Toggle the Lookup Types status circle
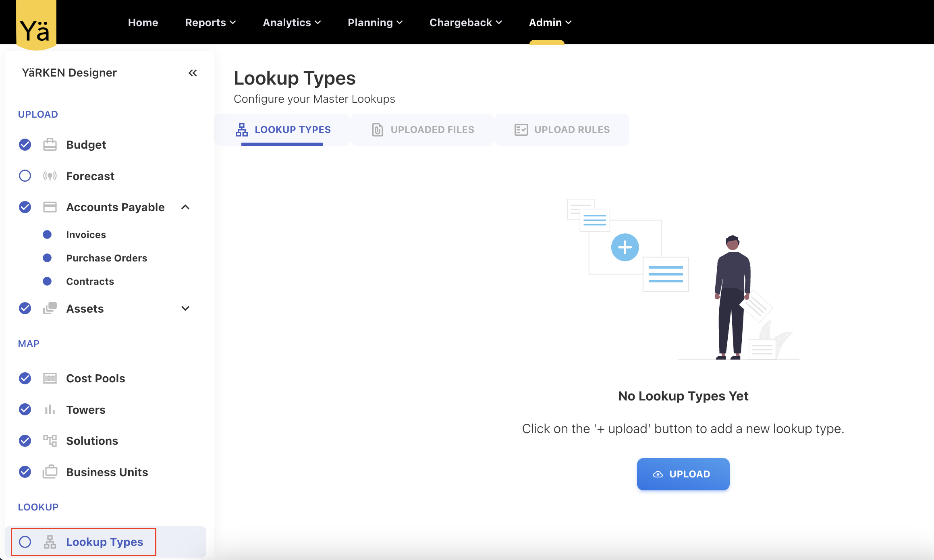Image resolution: width=934 pixels, height=560 pixels. click(x=25, y=542)
